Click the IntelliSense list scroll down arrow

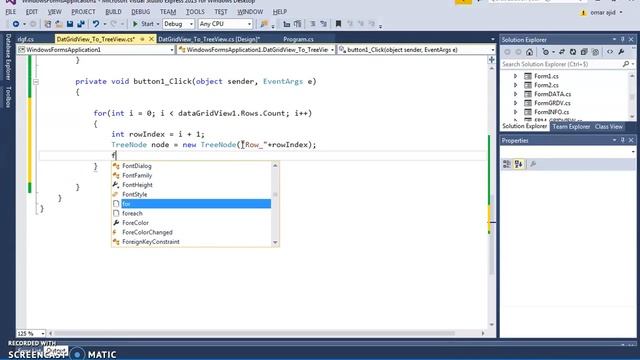[275, 242]
